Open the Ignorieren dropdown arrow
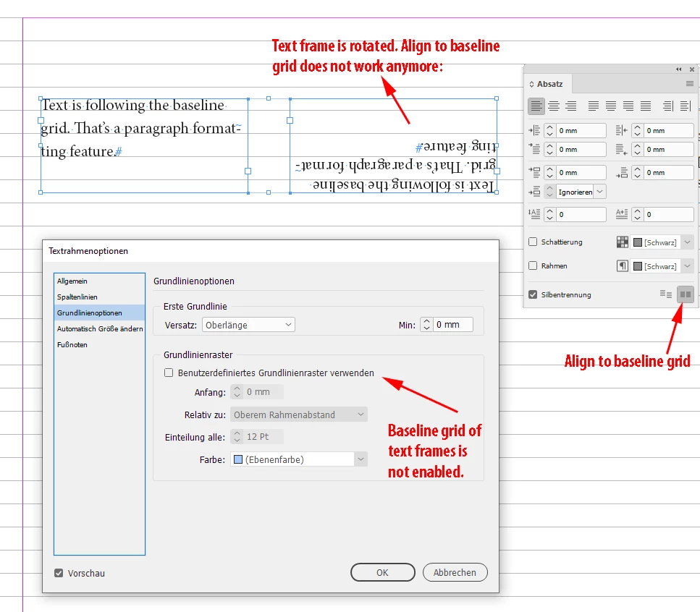 tap(599, 192)
